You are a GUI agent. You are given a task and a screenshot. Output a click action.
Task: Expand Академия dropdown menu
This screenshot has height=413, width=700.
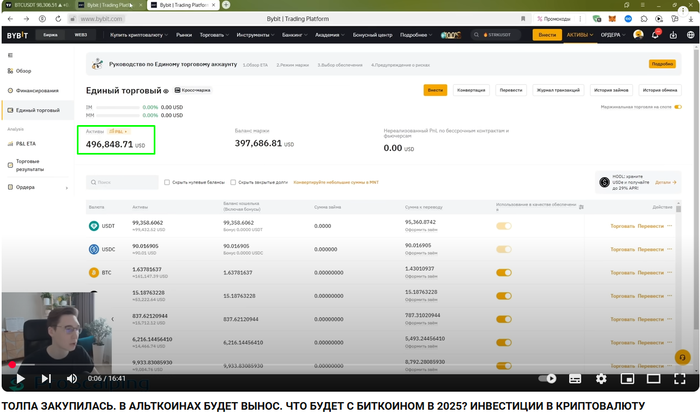click(330, 35)
